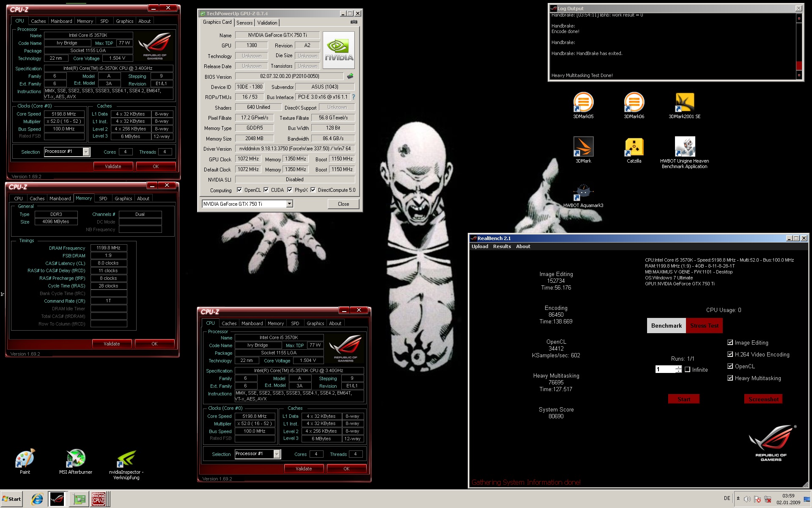Click the Bus Interface question mark icon

tap(354, 97)
